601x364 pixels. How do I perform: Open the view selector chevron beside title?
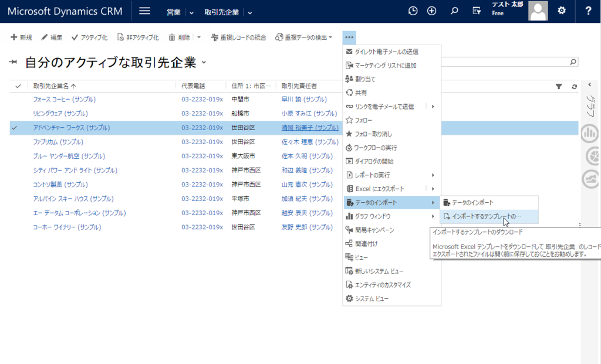(x=204, y=62)
